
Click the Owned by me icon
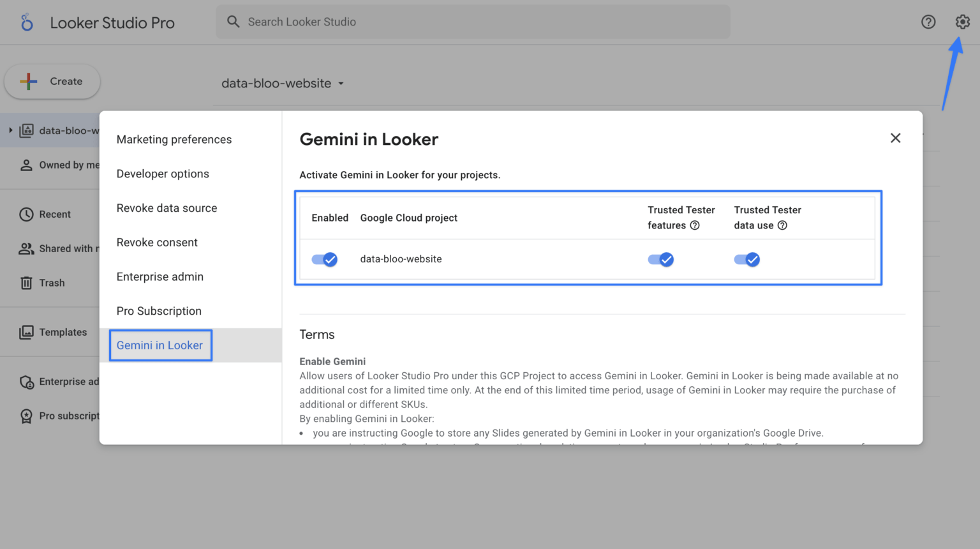pos(26,165)
